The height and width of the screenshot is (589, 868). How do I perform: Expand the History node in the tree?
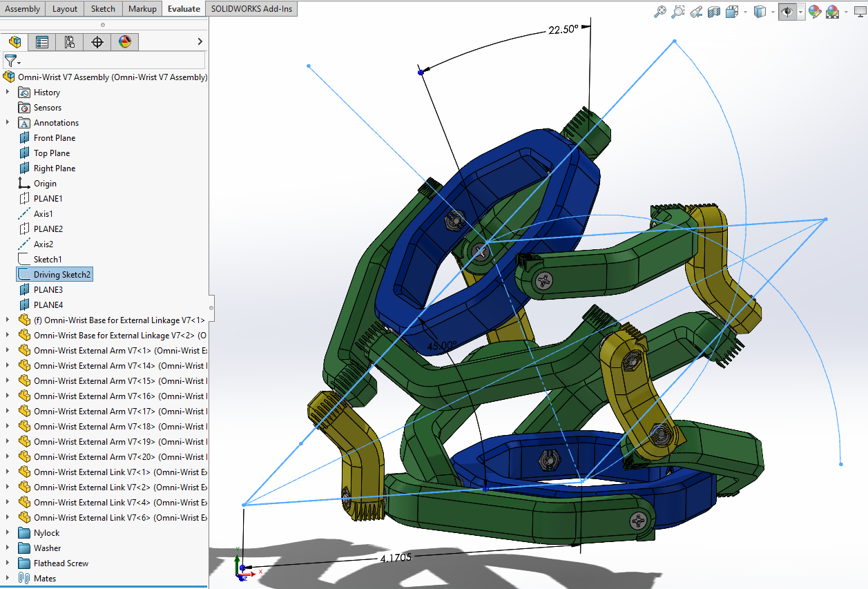point(8,93)
